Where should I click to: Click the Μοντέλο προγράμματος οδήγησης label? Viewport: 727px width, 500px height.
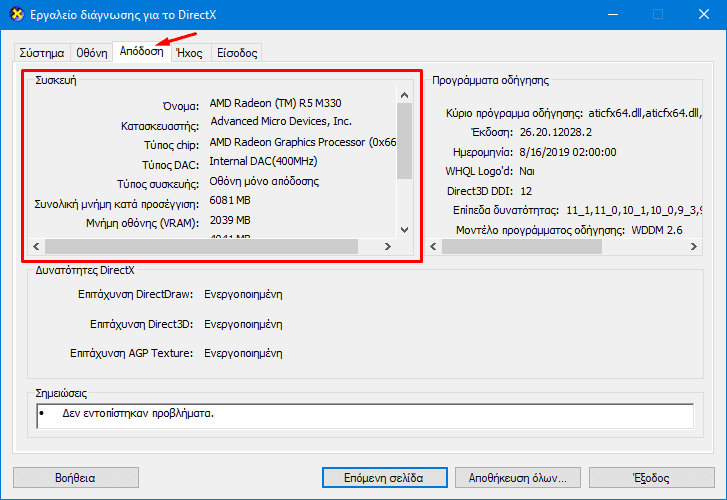point(540,231)
